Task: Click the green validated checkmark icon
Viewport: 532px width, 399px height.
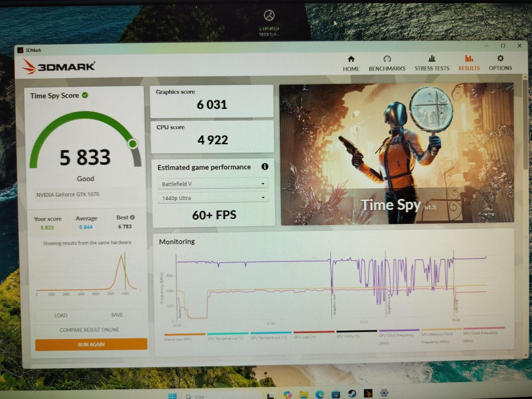Action: coord(85,95)
